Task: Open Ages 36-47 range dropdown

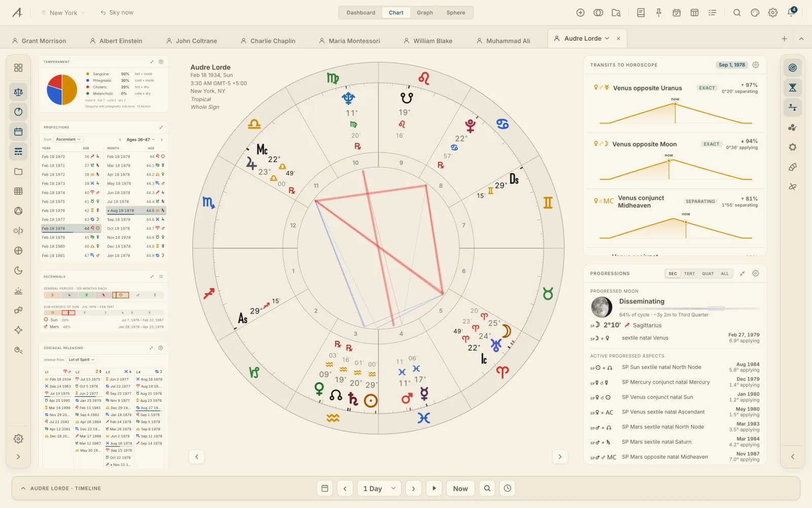Action: (141, 139)
